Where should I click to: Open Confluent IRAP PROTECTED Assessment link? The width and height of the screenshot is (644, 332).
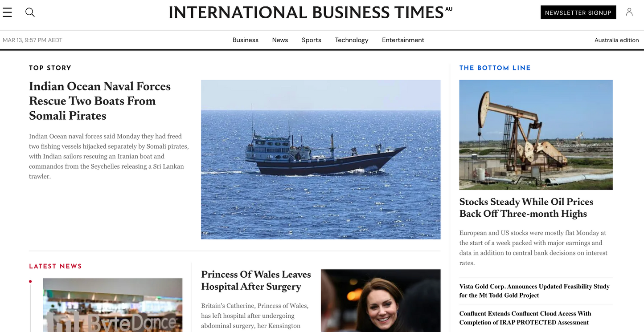click(525, 318)
